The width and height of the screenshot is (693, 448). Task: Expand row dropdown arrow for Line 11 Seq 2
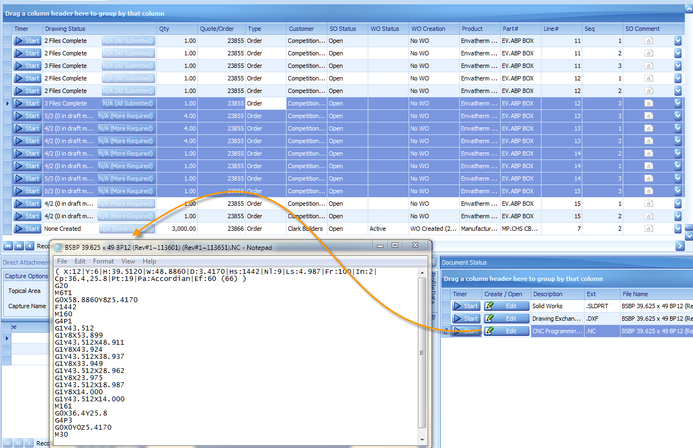coord(678,53)
